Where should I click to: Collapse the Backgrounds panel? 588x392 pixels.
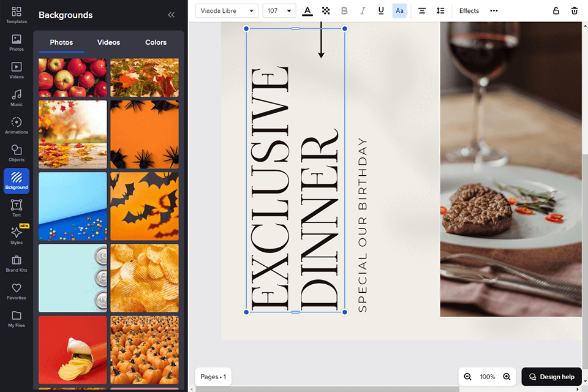click(171, 15)
